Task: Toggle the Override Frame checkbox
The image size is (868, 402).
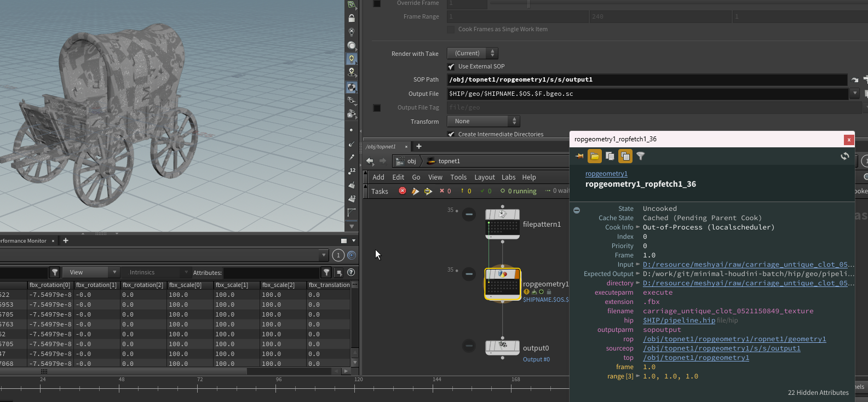Action: click(x=377, y=3)
